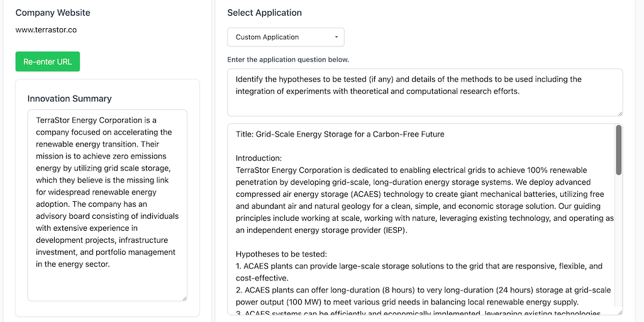Place cursor on the 'Introduction:' line
This screenshot has height=322, width=644.
(259, 158)
